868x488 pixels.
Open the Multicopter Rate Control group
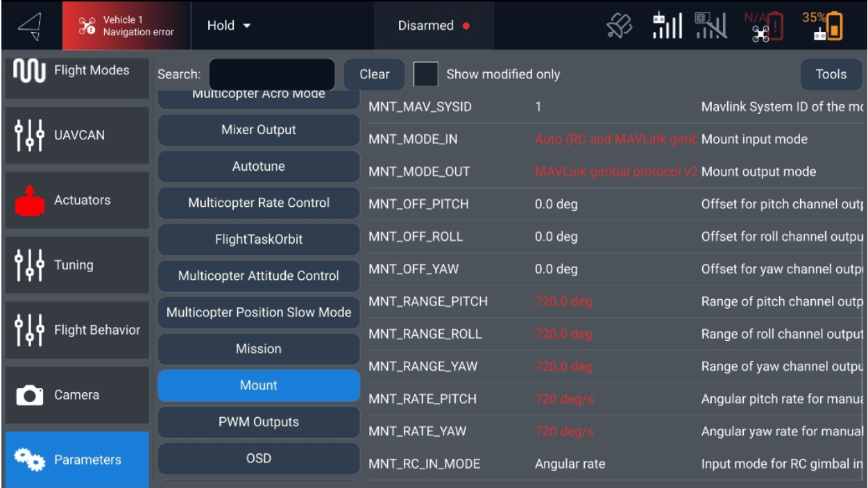258,203
